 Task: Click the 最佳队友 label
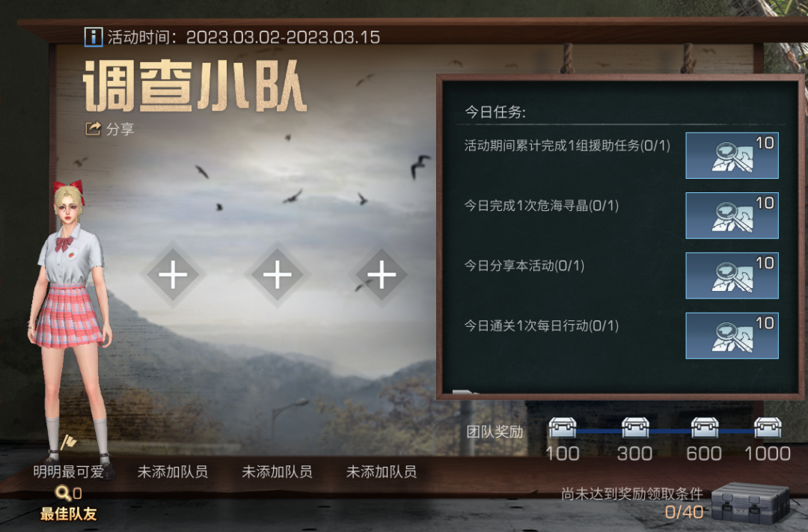point(68,513)
